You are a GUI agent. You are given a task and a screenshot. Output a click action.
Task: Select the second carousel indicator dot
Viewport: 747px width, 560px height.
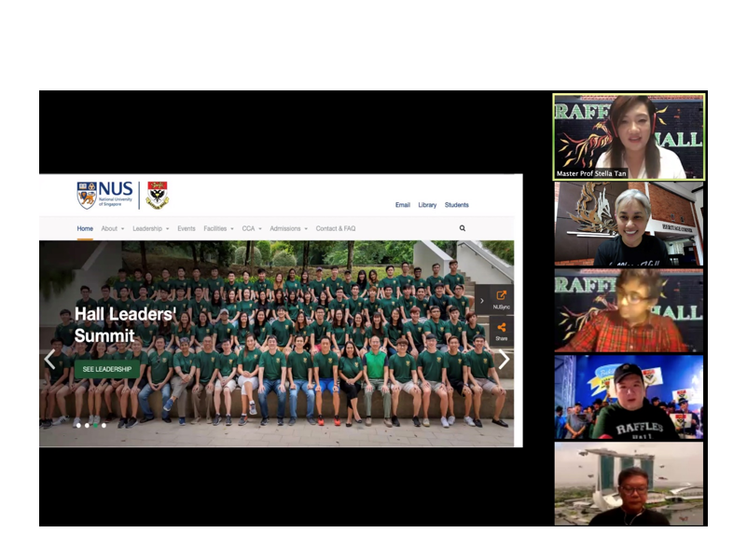pos(87,425)
